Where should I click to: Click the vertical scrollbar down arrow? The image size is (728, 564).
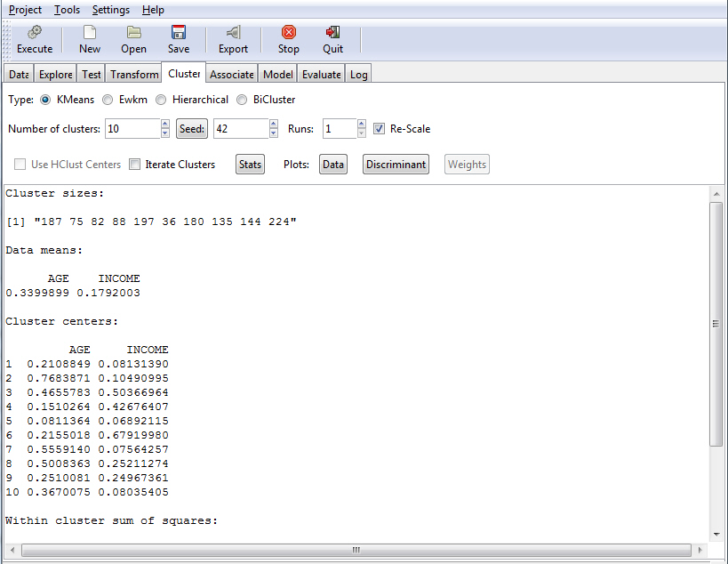pyautogui.click(x=716, y=535)
